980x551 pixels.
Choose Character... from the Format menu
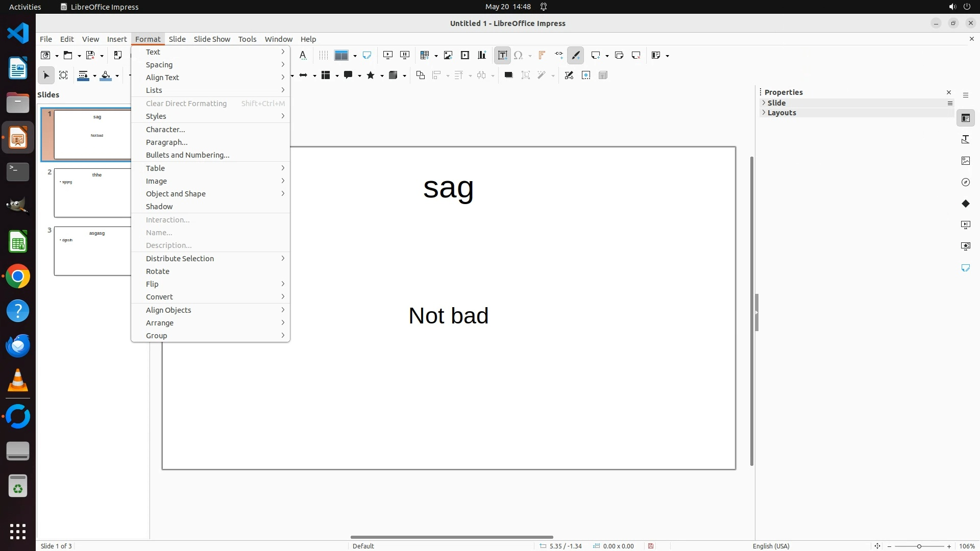(x=165, y=129)
